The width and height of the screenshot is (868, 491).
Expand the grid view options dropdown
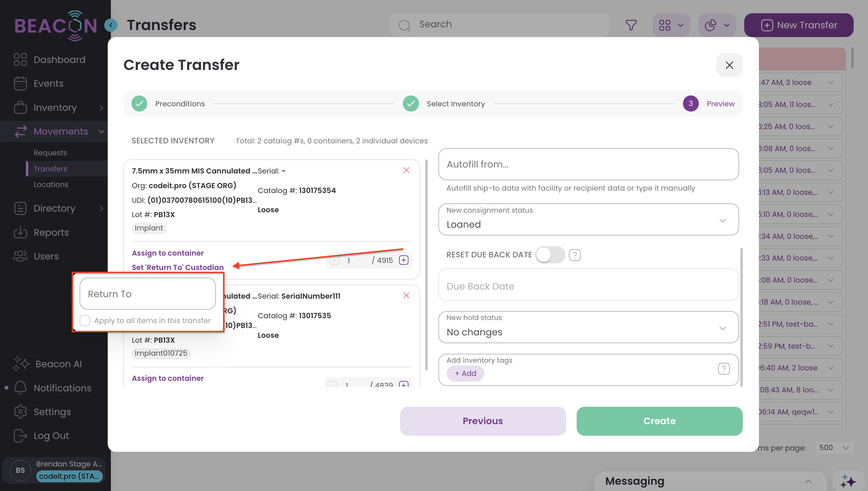[671, 25]
